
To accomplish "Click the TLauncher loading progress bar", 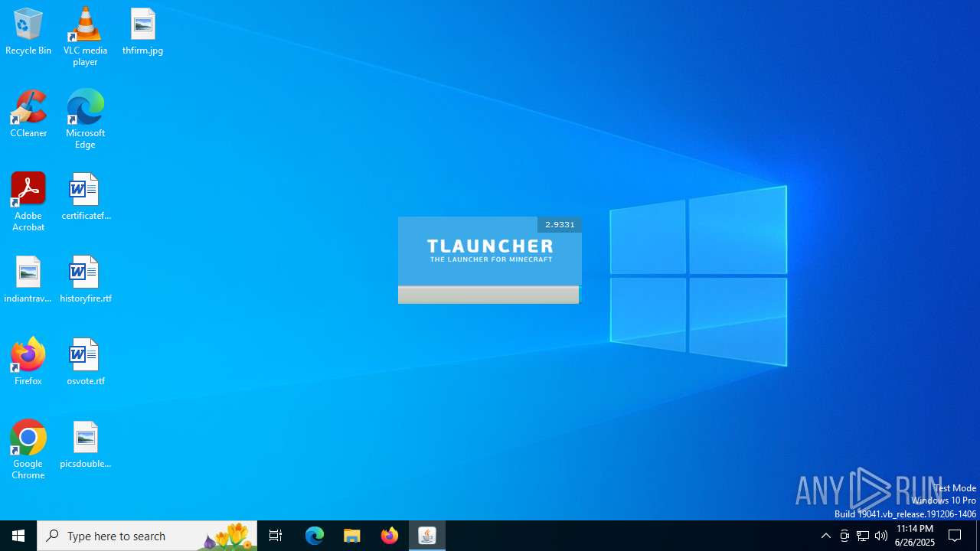I will 488,295.
